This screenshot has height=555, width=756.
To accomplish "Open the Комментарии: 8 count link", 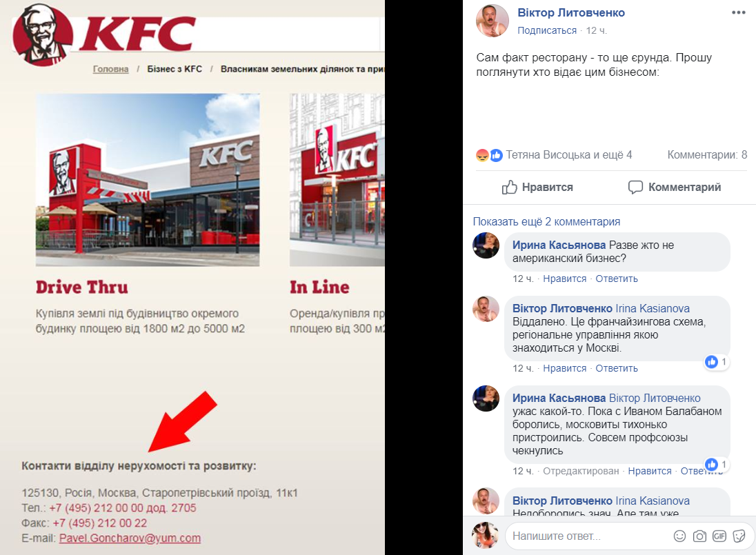I will (707, 154).
